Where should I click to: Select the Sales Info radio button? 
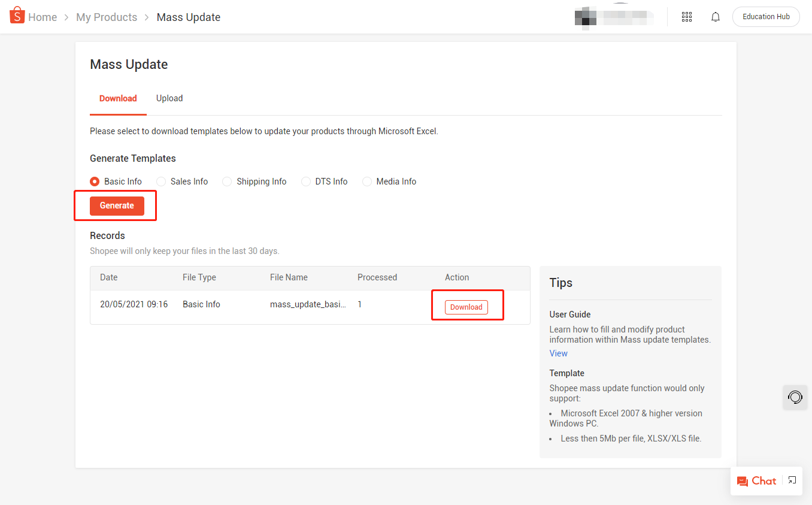point(161,182)
